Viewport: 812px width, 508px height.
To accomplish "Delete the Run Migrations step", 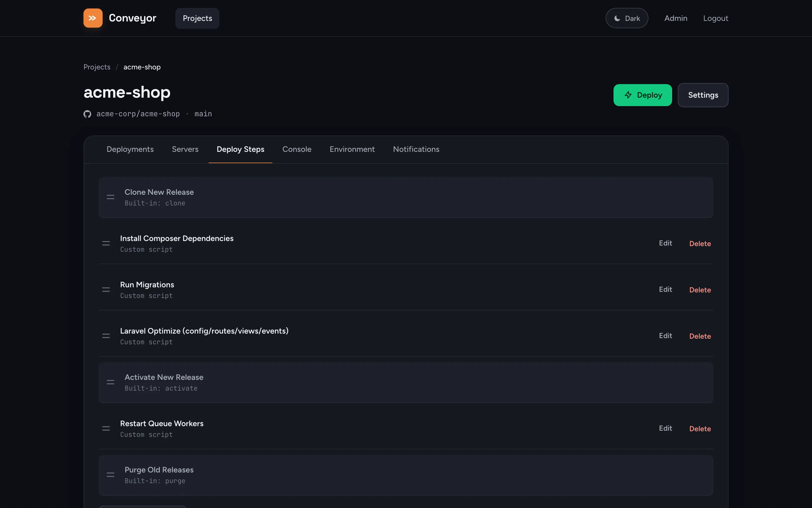I will tap(700, 290).
